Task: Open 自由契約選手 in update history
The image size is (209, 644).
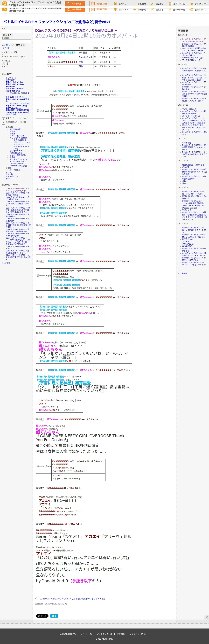Action: tap(187, 246)
